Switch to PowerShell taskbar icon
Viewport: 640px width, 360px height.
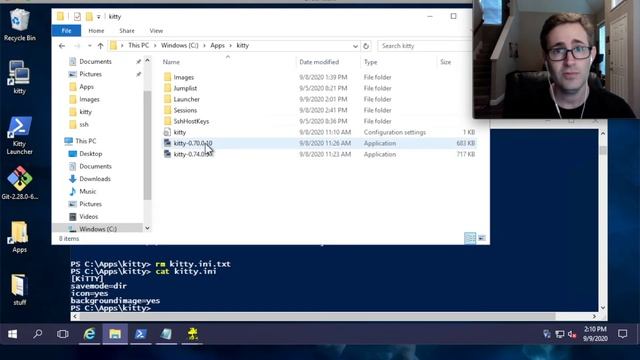pos(141,334)
